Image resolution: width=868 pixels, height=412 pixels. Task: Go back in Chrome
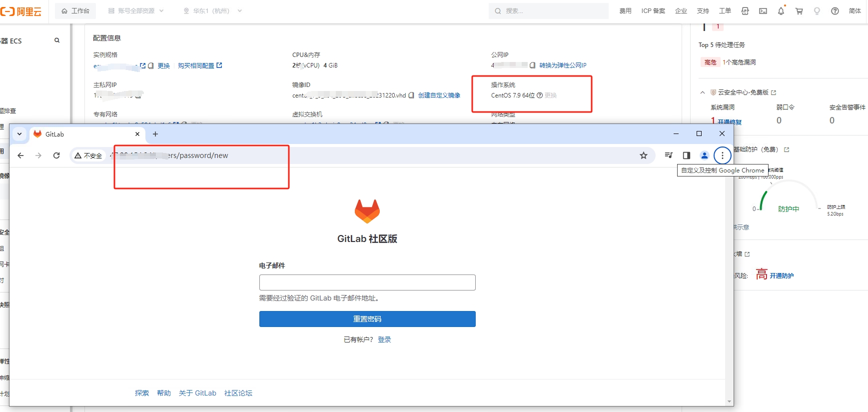tap(20, 155)
